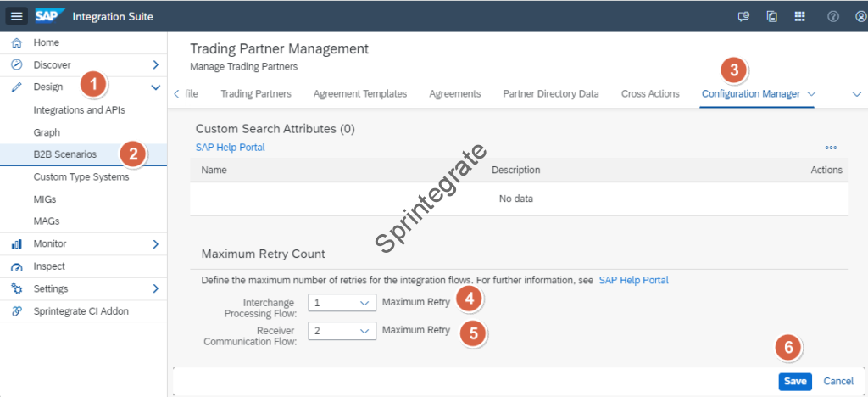
Task: Click the Sprintegrate CI Addon link icon
Action: coord(16,311)
